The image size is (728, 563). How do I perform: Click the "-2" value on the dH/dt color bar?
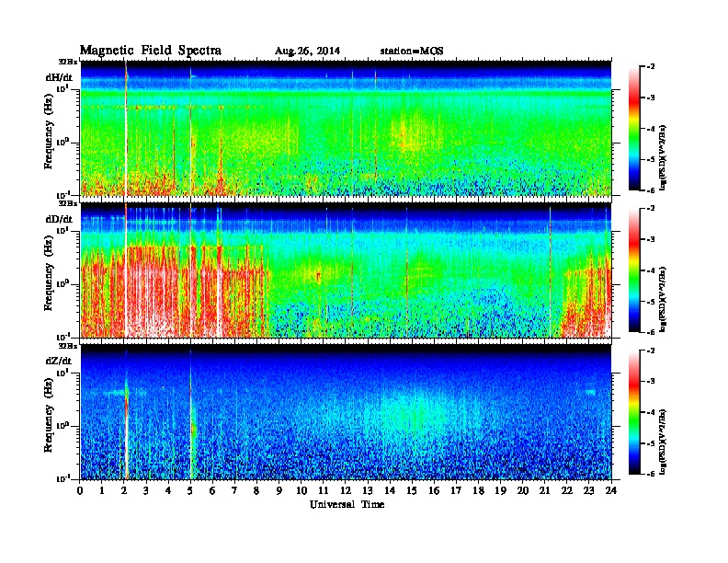pyautogui.click(x=651, y=67)
